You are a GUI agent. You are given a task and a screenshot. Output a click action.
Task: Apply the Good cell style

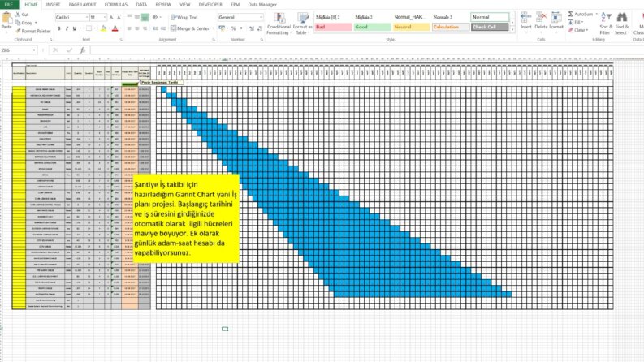[x=372, y=27]
